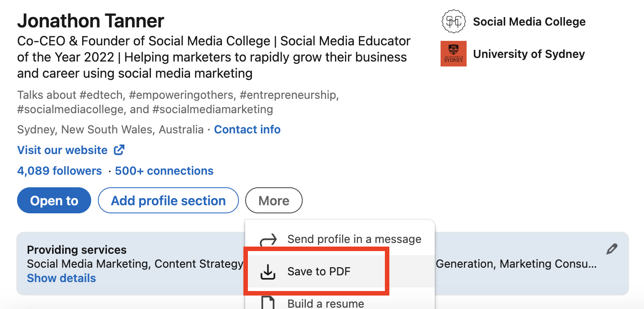
Task: Open the external link icon beside Visit our website
Action: coord(119,150)
